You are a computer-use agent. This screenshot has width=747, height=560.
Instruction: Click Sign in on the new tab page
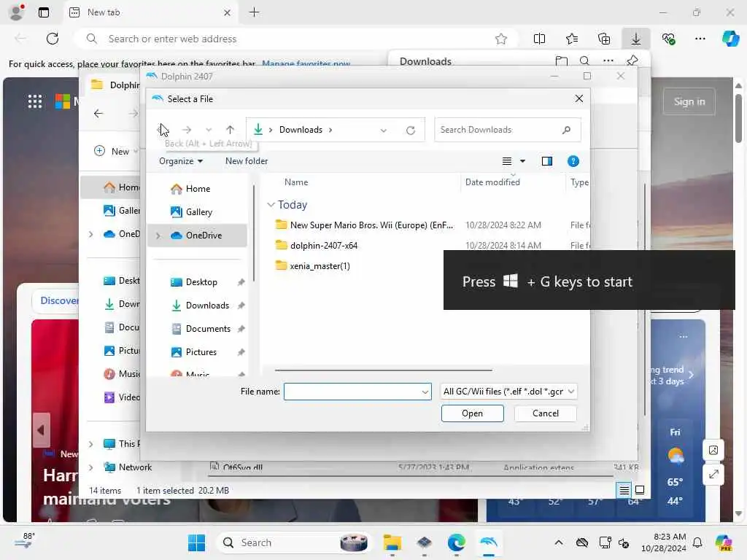tap(689, 101)
